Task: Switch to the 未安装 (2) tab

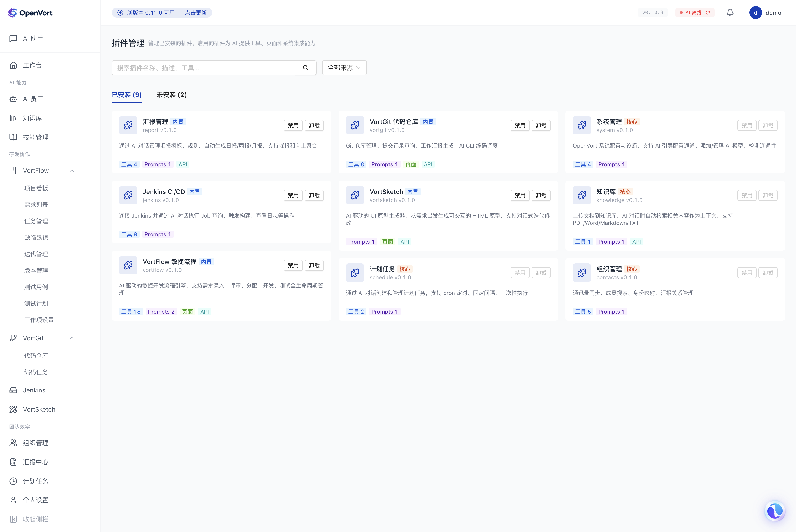Action: (x=172, y=95)
